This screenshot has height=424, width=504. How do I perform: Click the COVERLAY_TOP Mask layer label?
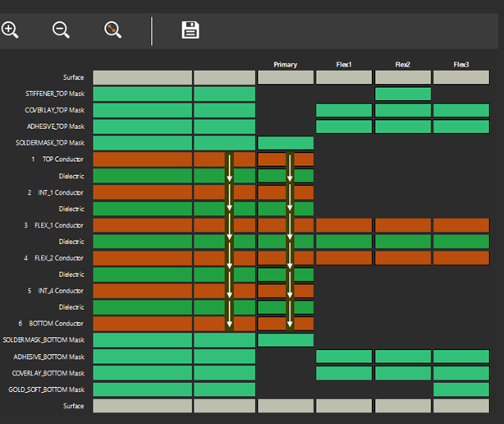(54, 110)
